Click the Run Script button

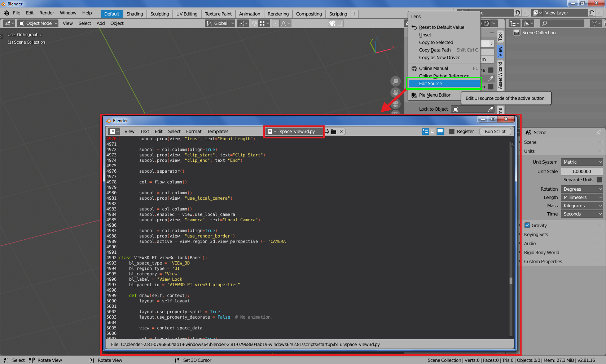pos(495,132)
